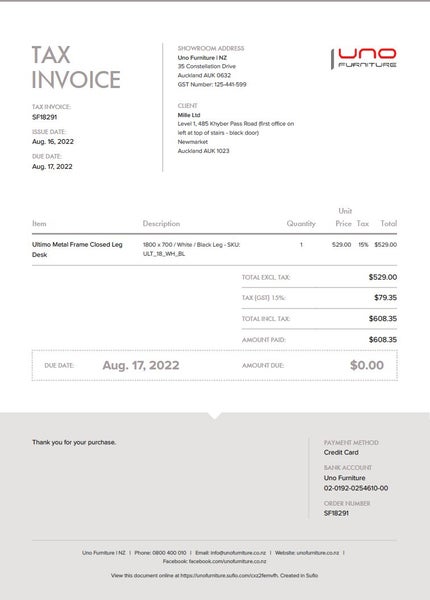Click the Ultimo Metal Frame Closed Leg Desk item
This screenshot has height=600, width=430.
coord(77,249)
